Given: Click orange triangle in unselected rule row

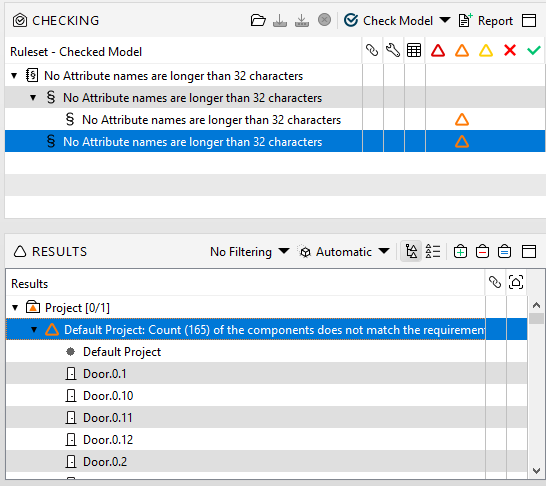Looking at the screenshot, I should click(x=462, y=120).
